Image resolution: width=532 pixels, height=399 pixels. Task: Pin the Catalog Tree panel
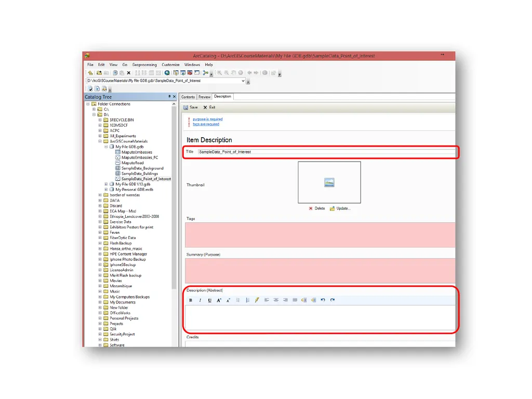(169, 97)
